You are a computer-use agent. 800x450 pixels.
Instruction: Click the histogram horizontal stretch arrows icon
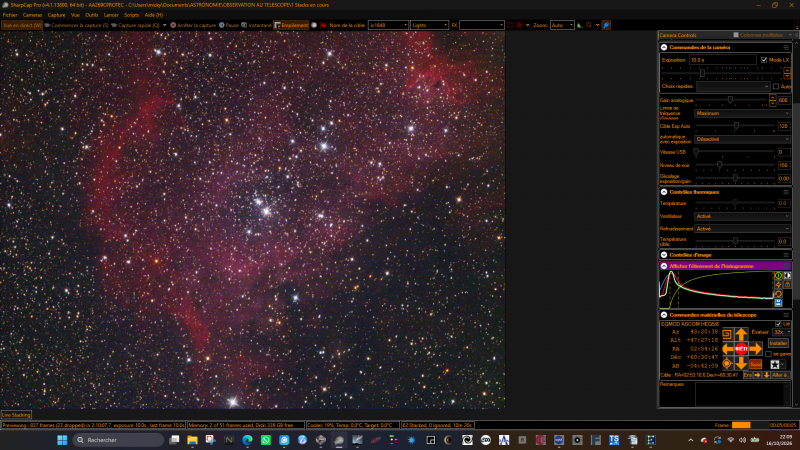(787, 276)
